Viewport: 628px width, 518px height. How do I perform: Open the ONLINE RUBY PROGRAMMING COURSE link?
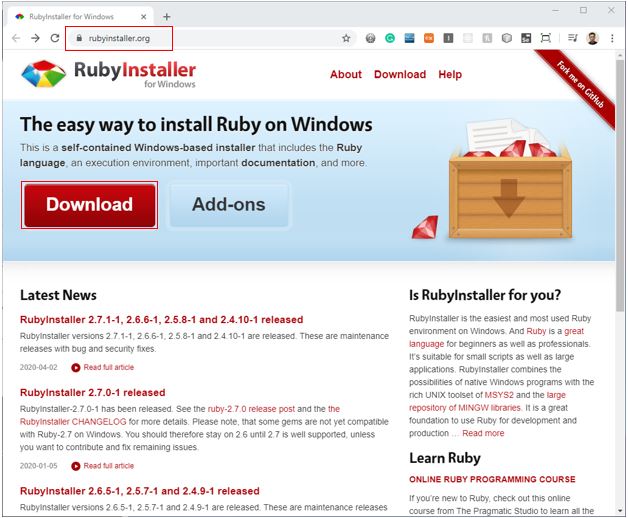(492, 479)
